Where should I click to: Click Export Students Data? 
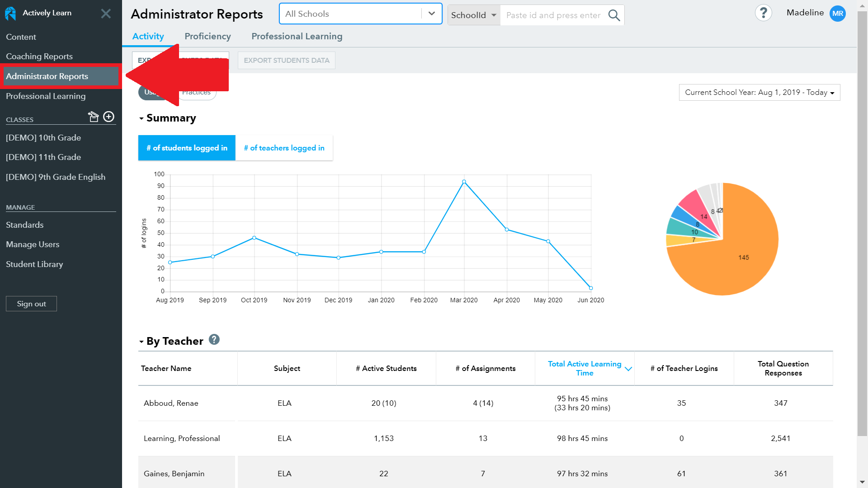[x=286, y=60]
